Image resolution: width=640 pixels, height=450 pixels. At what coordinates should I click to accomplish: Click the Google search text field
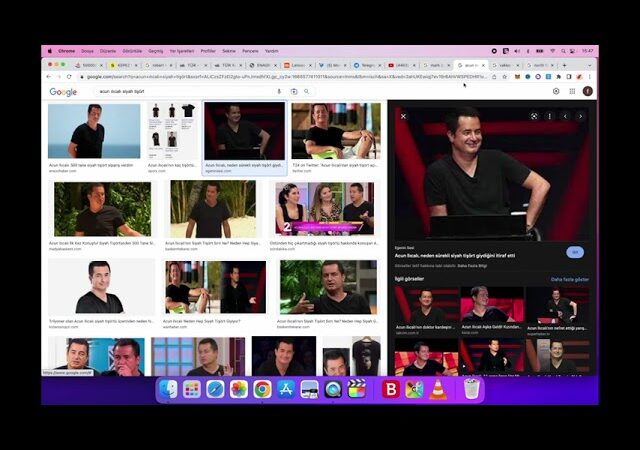tap(180, 91)
